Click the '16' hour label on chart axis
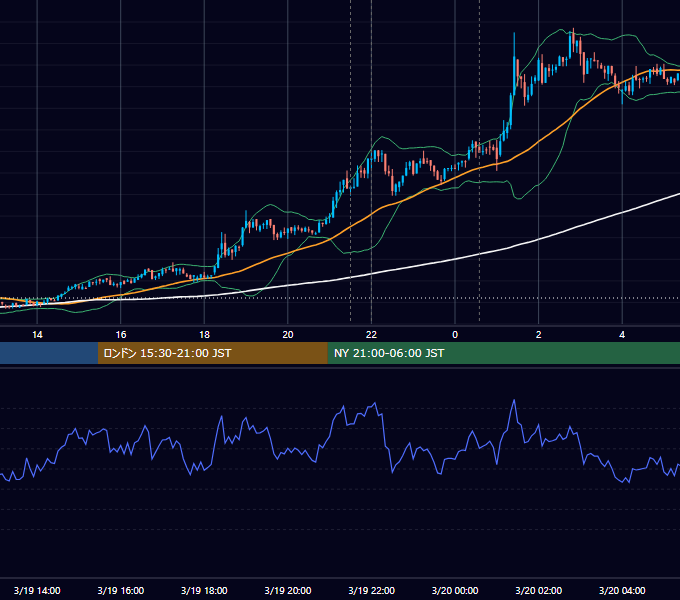This screenshot has height=600, width=680. [x=121, y=335]
